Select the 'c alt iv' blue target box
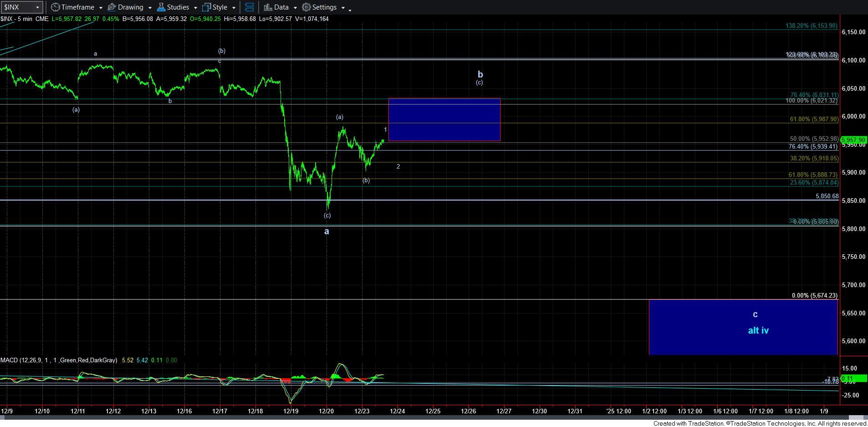Image resolution: width=868 pixels, height=427 pixels. pyautogui.click(x=743, y=327)
